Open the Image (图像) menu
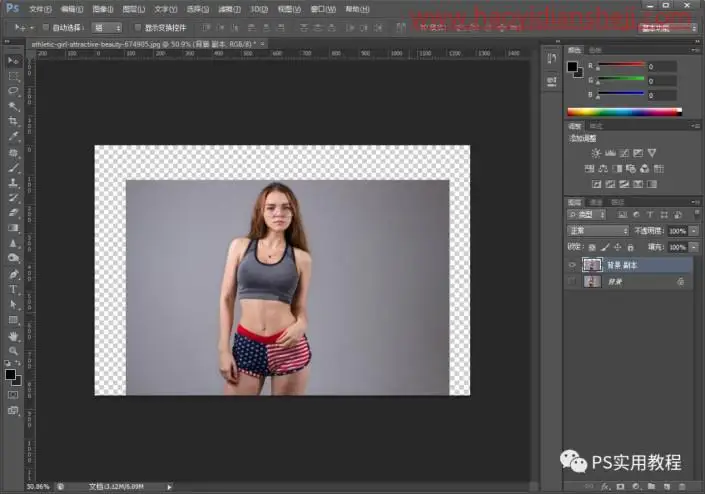Screen dimensions: 705x494 [103, 9]
